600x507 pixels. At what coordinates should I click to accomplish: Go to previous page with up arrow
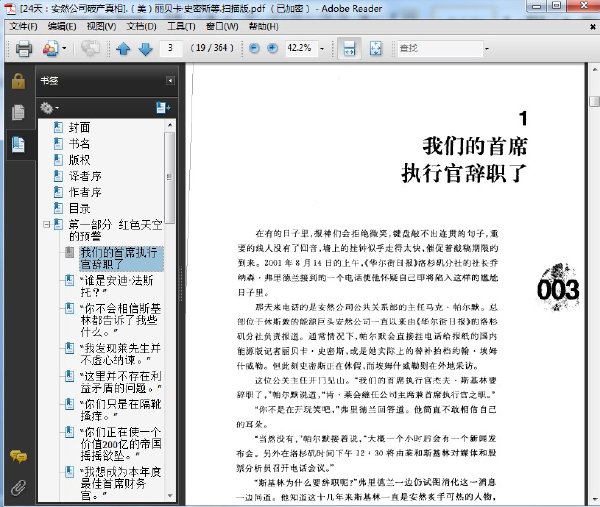coord(123,49)
